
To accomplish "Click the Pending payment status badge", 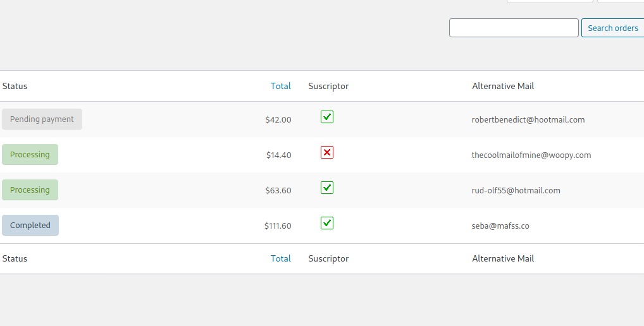I will 42,119.
